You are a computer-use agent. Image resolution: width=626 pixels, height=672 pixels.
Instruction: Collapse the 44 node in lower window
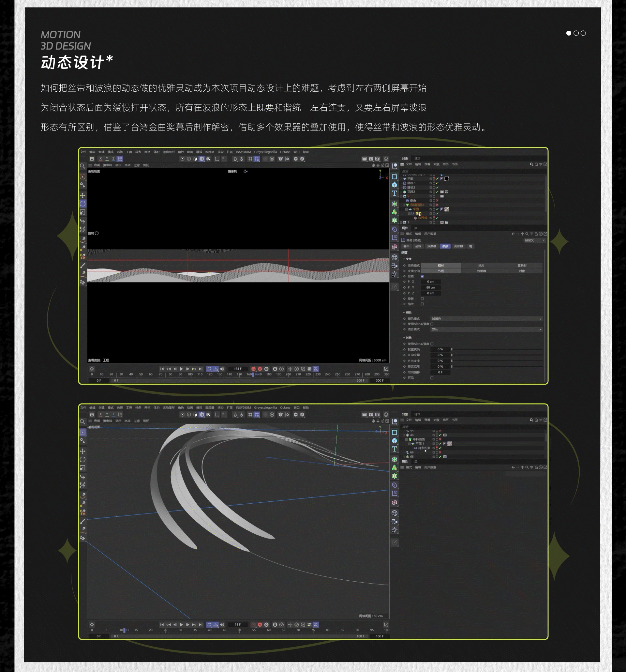(x=404, y=435)
